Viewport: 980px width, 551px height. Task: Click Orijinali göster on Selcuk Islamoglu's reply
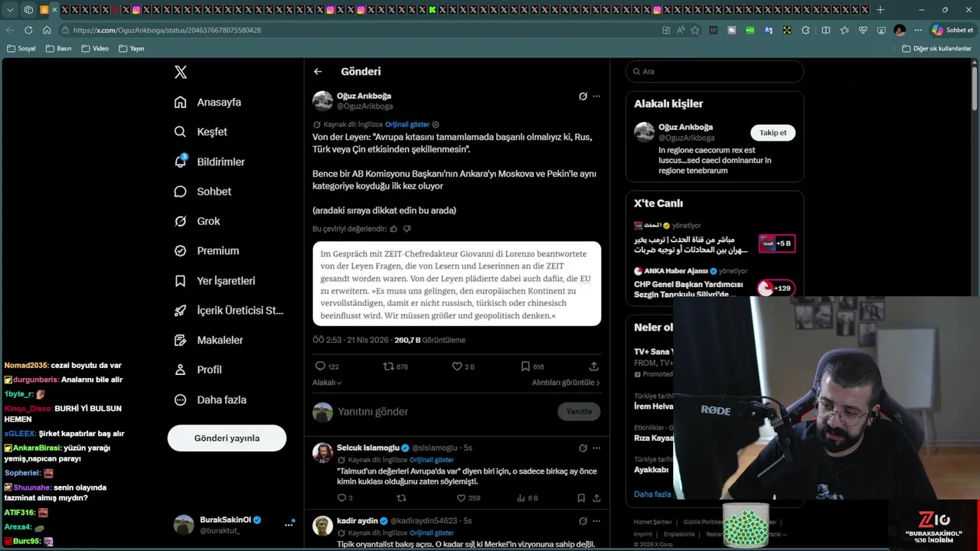(432, 460)
